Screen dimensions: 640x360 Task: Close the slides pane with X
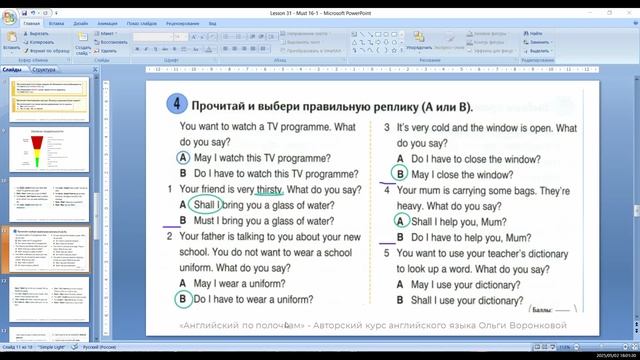coord(95,70)
